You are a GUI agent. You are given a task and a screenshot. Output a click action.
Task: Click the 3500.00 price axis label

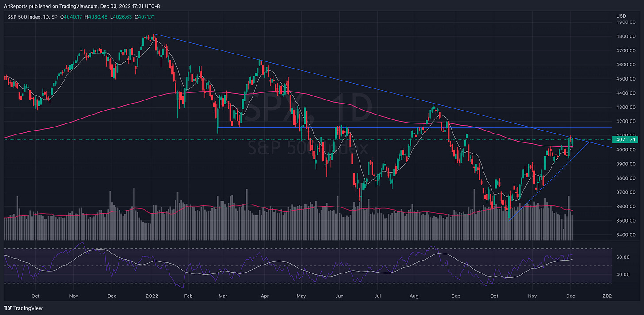pyautogui.click(x=626, y=220)
